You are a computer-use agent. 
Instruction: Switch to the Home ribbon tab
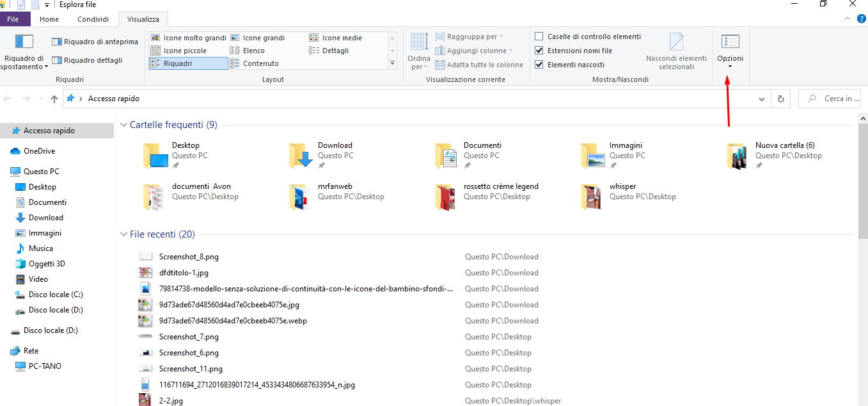click(x=49, y=19)
